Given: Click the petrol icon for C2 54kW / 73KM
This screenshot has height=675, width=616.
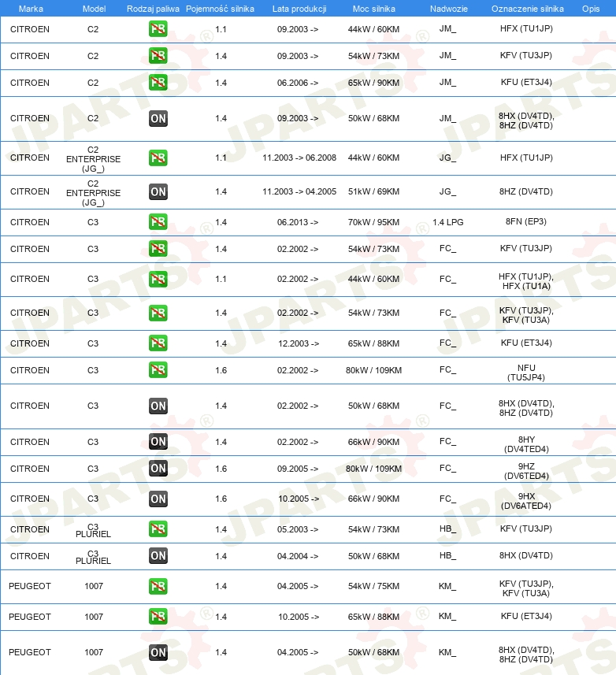Looking at the screenshot, I should (158, 56).
